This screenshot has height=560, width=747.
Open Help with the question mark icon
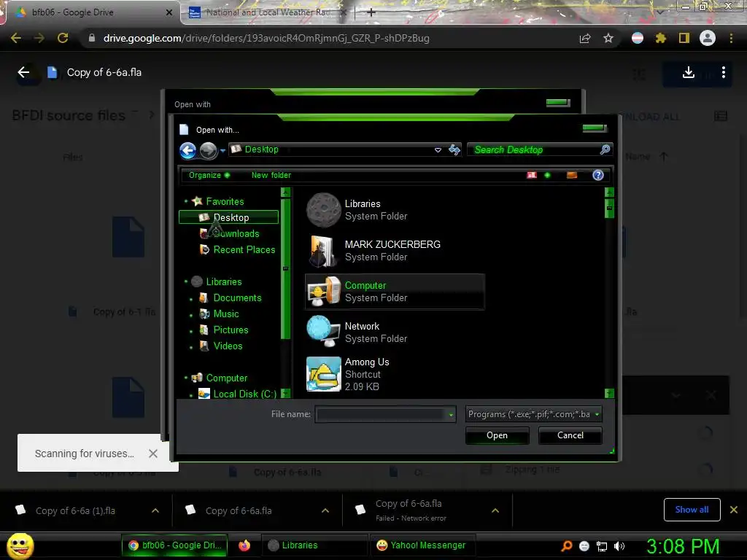598,175
